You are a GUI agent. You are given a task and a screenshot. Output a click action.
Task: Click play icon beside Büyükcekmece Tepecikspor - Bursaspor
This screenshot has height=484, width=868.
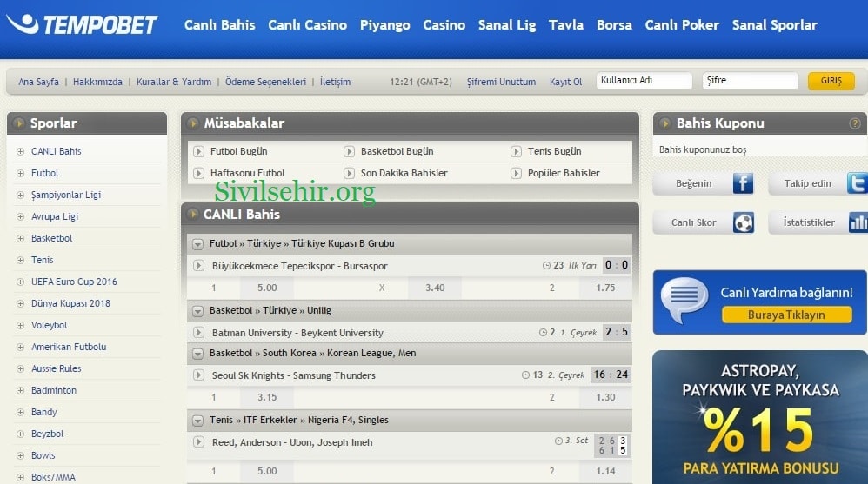198,266
